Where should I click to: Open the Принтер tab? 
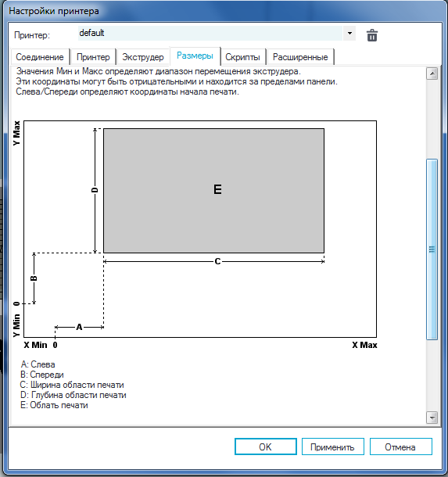[x=93, y=57]
